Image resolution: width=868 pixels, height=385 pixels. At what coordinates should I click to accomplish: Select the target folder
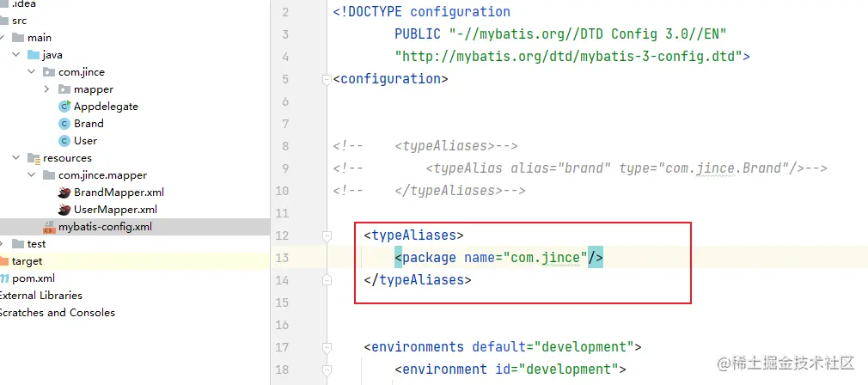[28, 261]
